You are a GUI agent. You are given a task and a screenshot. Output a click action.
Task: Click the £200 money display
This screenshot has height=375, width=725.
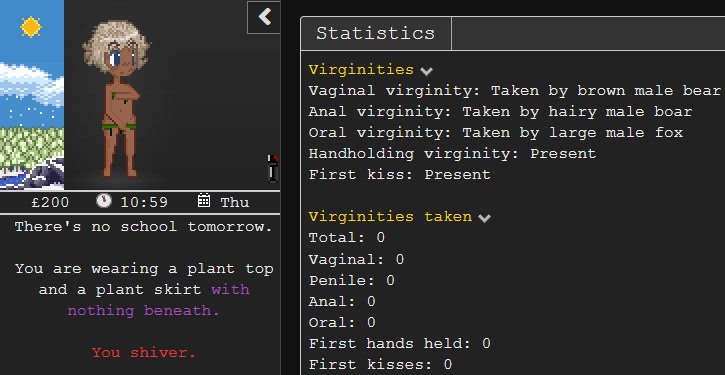coord(50,203)
